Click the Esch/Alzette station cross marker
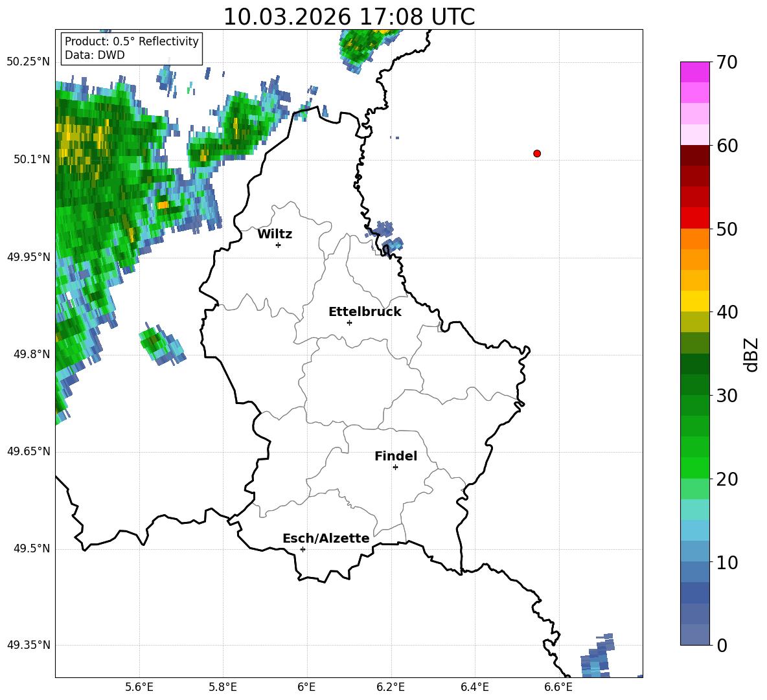 pos(303,549)
